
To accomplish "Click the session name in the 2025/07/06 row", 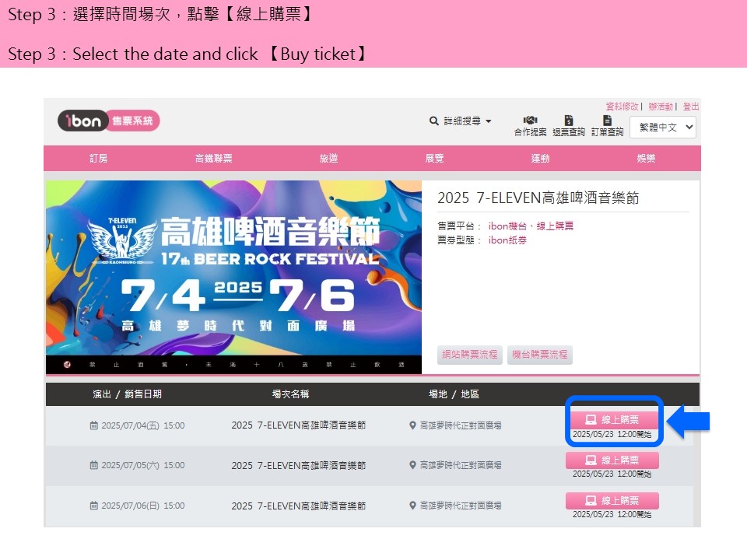I will 299,506.
